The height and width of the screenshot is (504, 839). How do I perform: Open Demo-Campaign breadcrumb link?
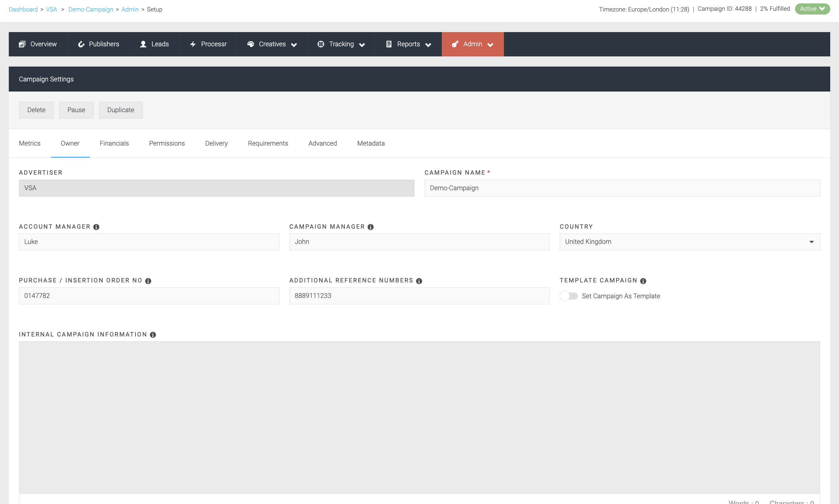click(91, 9)
